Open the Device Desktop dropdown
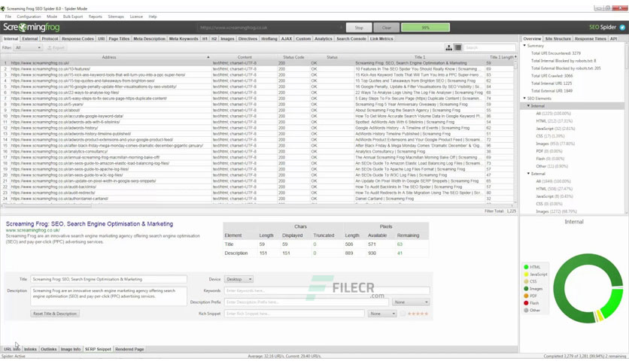The height and width of the screenshot is (364, 629). tap(239, 279)
